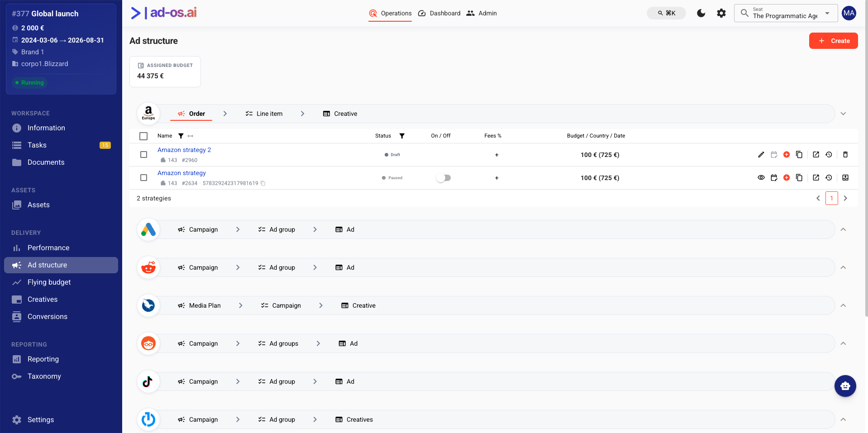The image size is (868, 433).
Task: Expand the Reddit section chevron
Action: (x=843, y=267)
